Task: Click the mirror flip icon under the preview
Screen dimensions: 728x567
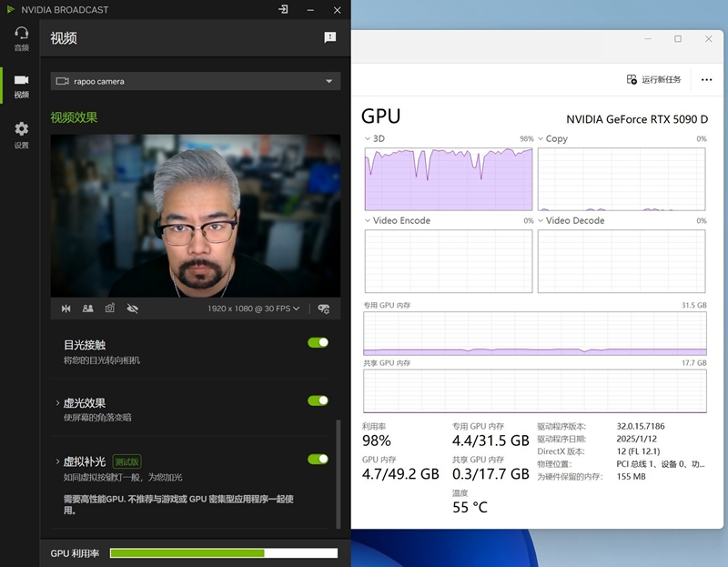Action: click(x=66, y=309)
